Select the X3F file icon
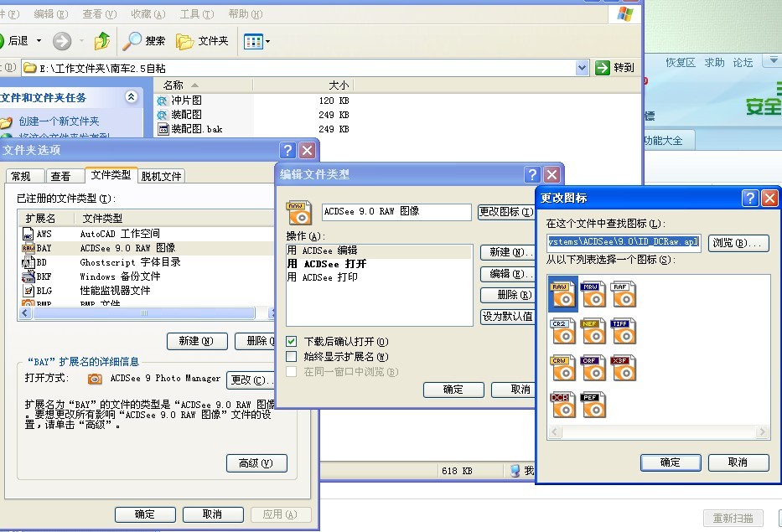 pyautogui.click(x=624, y=368)
